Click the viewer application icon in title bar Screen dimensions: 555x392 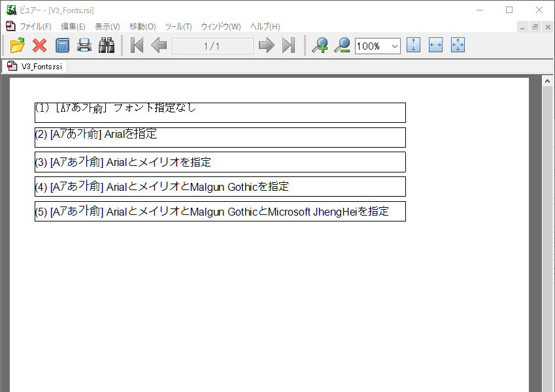point(11,10)
